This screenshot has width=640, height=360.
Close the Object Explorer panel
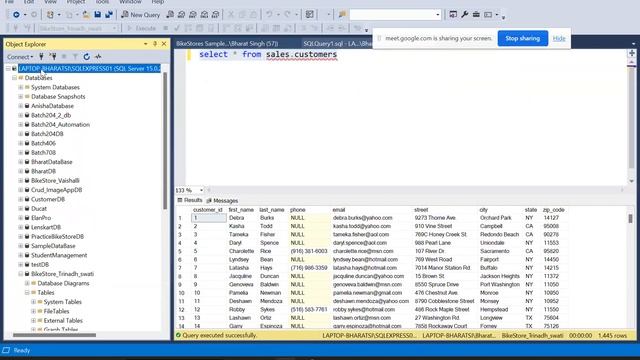coord(164,44)
